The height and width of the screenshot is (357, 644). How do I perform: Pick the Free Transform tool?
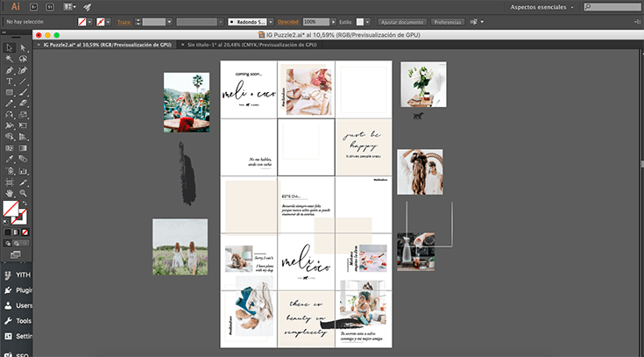(x=23, y=125)
